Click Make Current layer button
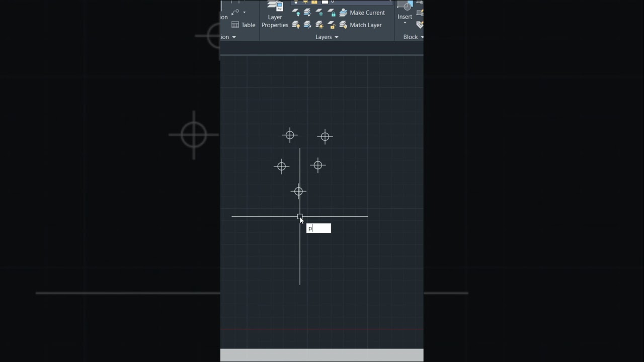Viewport: 644px width, 362px height. pyautogui.click(x=362, y=13)
